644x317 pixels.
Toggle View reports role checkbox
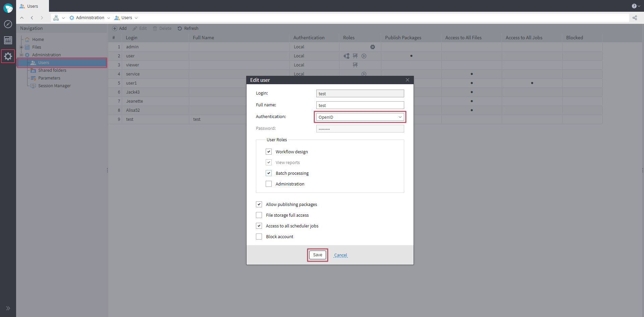[269, 162]
